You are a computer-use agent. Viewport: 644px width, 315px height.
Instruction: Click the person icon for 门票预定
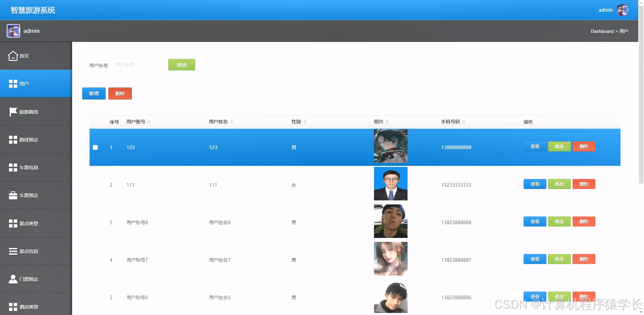13,279
